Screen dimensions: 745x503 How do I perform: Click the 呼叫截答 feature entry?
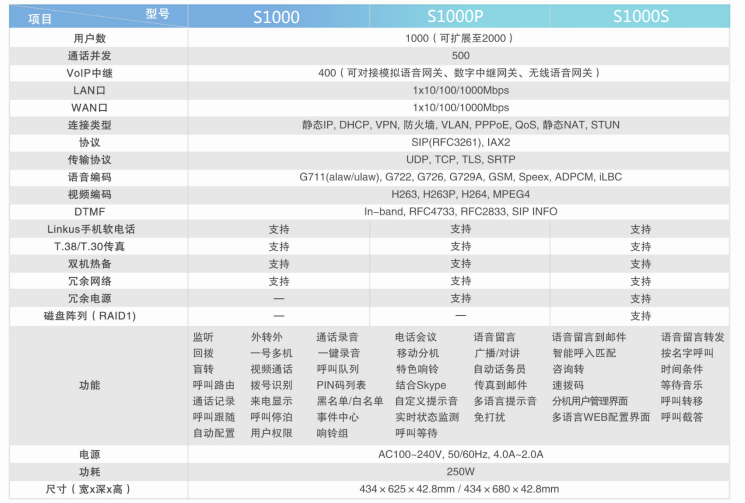pos(682,417)
